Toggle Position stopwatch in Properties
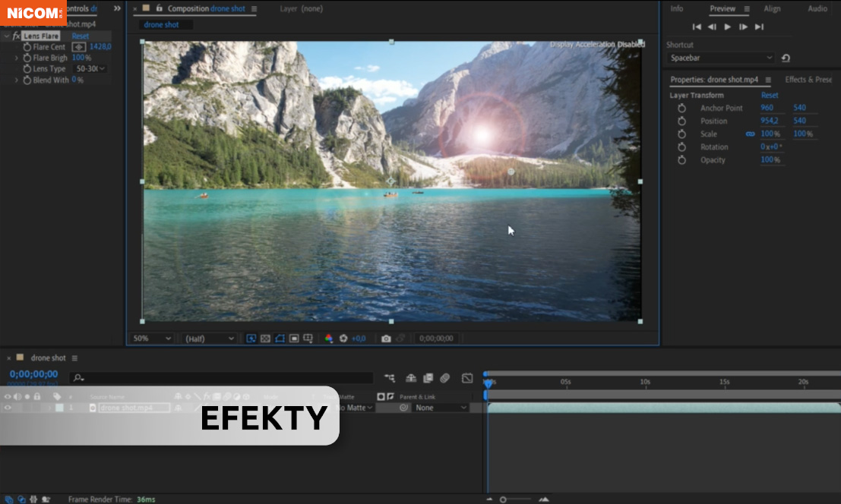The height and width of the screenshot is (504, 841). [x=681, y=121]
